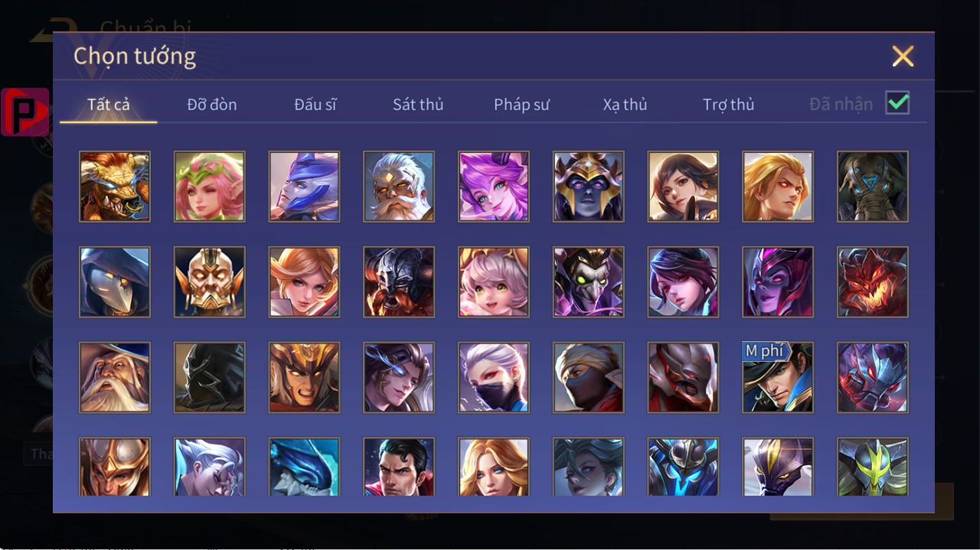This screenshot has height=550, width=980.
Task: Choose the pink-haired elf hero with green crown
Action: tap(210, 187)
